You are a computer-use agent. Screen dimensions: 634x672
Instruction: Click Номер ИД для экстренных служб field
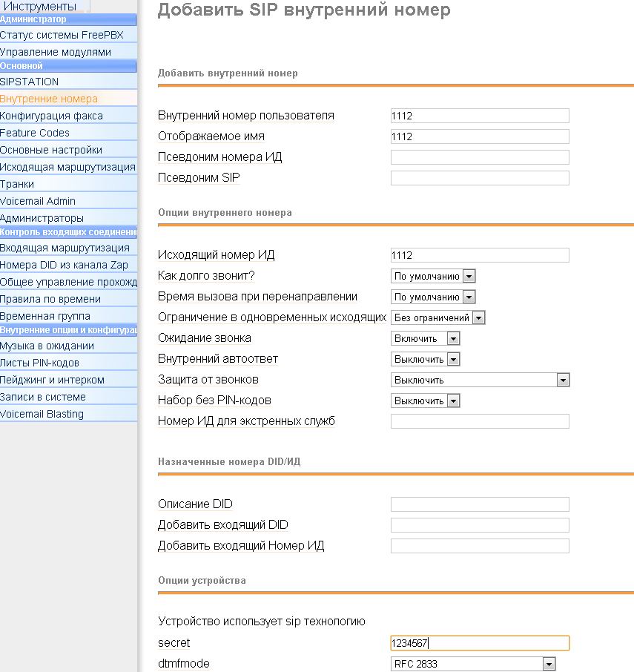pyautogui.click(x=480, y=421)
